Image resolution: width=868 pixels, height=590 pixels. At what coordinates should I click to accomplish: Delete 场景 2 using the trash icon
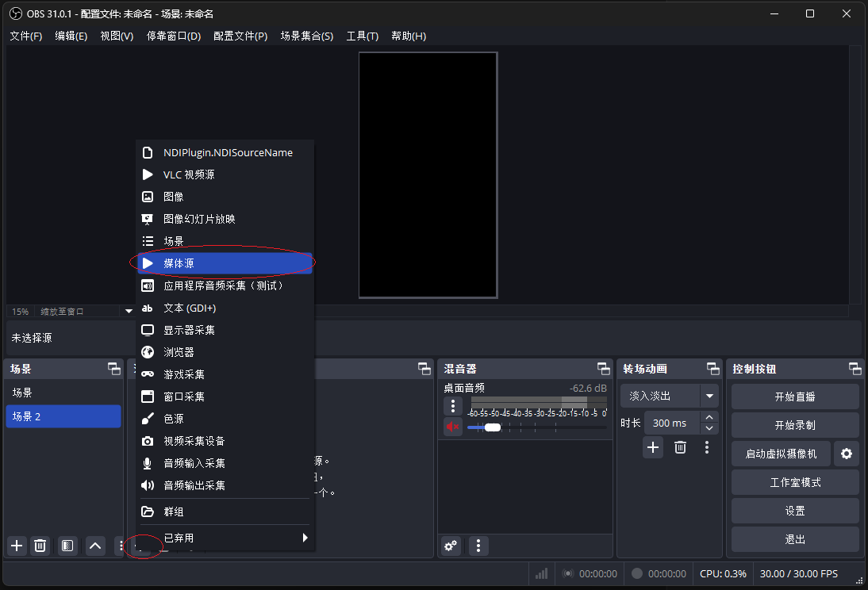point(40,546)
